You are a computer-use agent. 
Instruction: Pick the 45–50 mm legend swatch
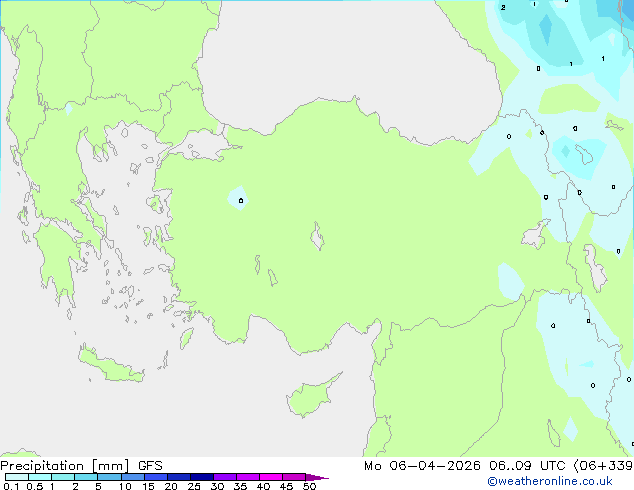coord(294,477)
